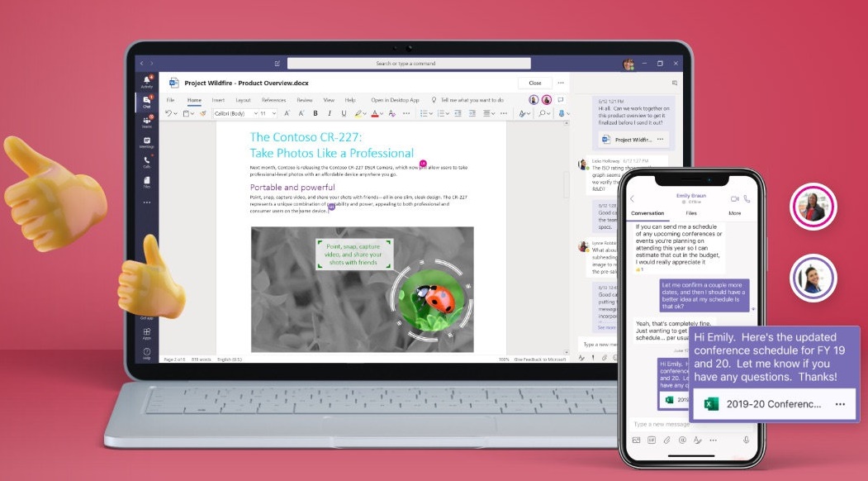Open the File menu

(x=170, y=100)
